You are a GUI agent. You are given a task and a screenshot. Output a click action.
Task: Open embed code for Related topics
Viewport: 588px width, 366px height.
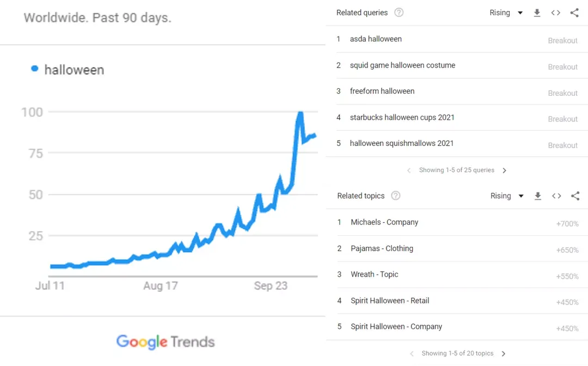[556, 196]
